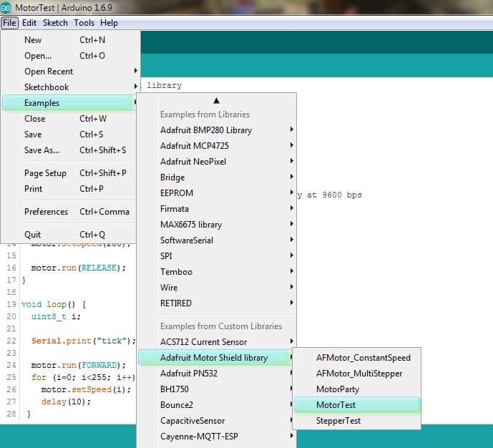This screenshot has width=493, height=448.
Task: Expand Adafruit PN532 examples
Action: point(215,373)
